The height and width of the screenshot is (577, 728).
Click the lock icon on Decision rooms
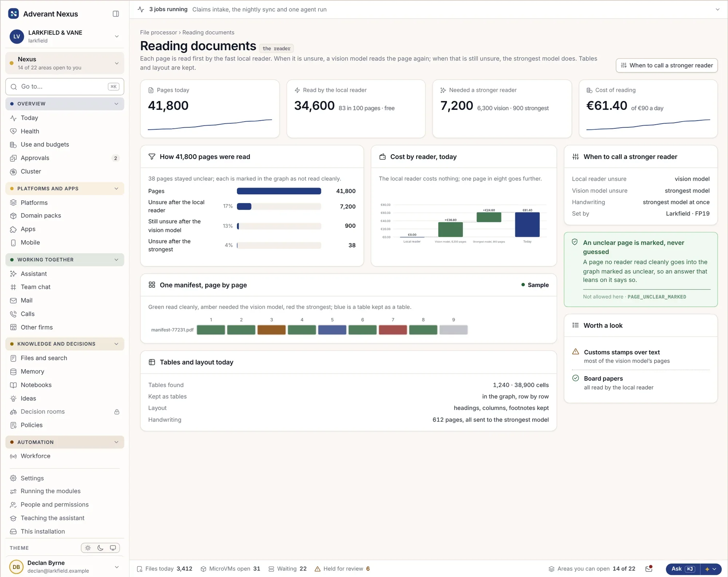[x=117, y=412]
